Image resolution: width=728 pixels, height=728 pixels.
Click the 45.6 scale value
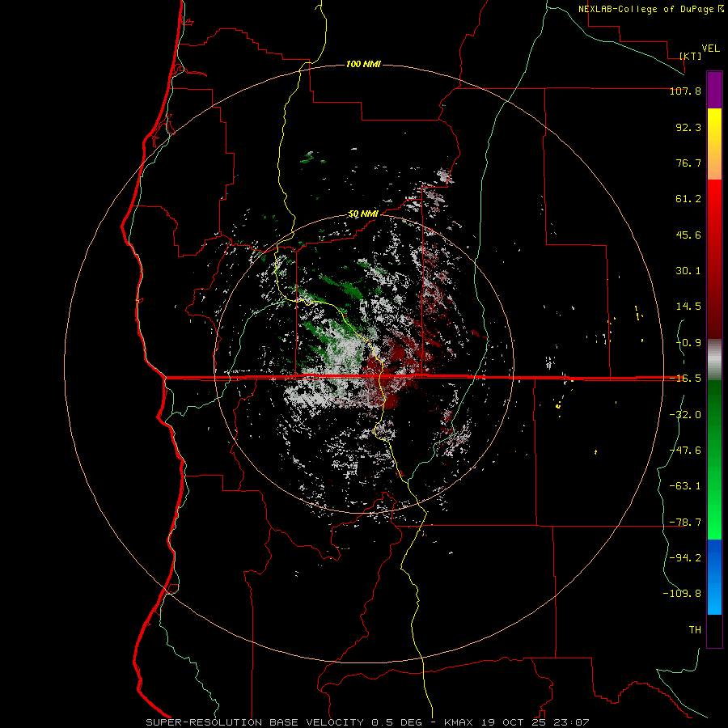tap(688, 235)
